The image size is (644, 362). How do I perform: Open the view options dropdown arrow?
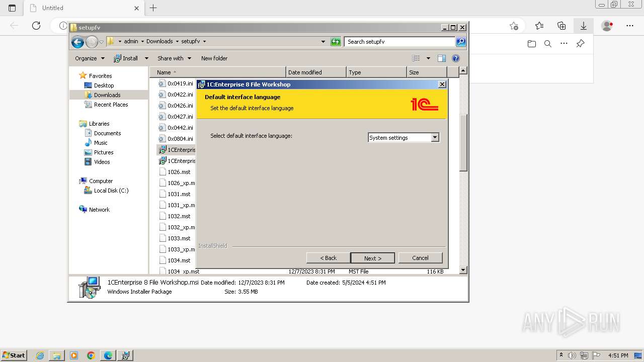[428, 58]
